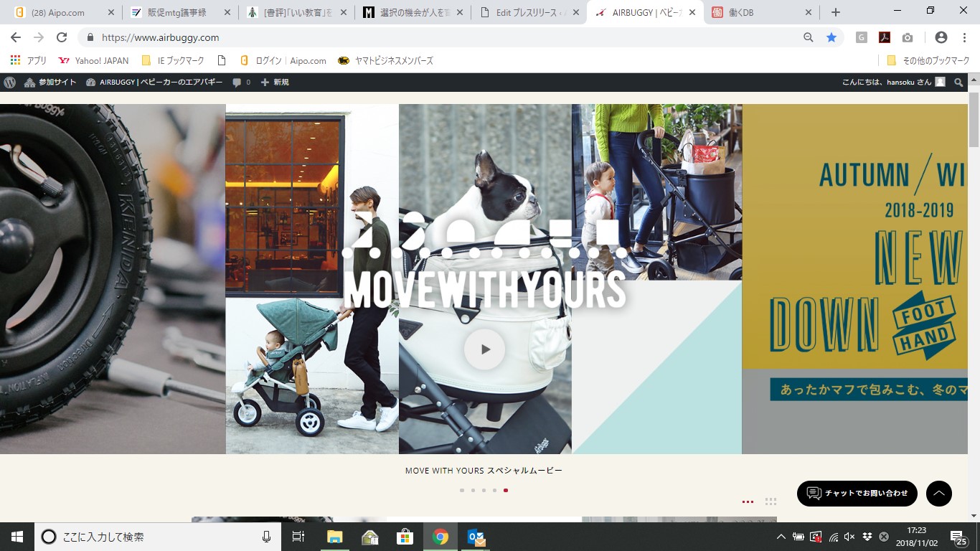This screenshot has height=551, width=980.
Task: Click the page scrollbar up arrow
Action: [x=974, y=78]
